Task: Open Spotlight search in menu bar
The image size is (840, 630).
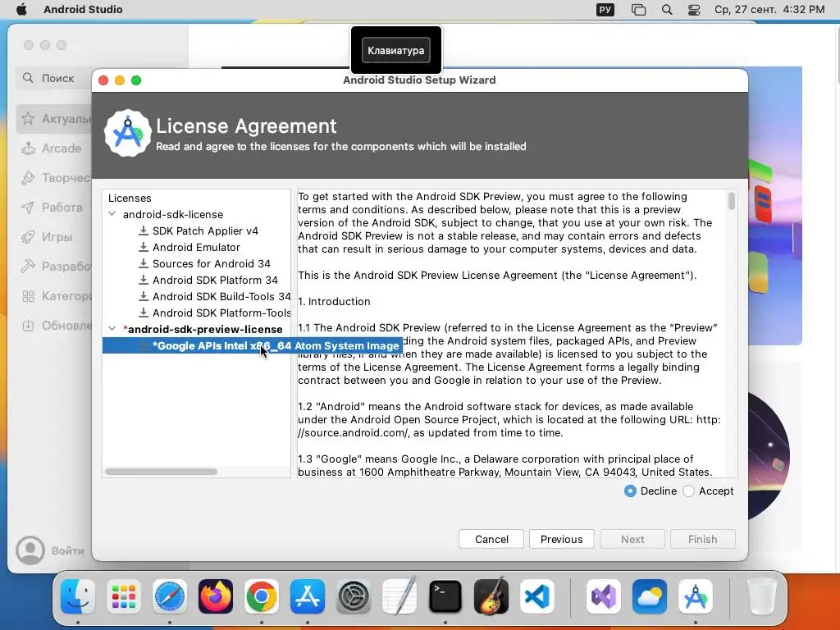Action: coord(667,10)
